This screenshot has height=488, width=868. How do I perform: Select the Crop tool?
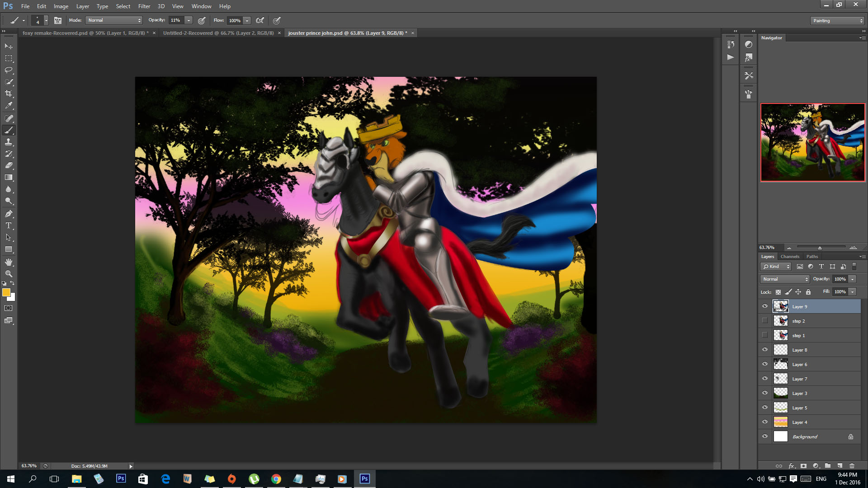point(9,94)
